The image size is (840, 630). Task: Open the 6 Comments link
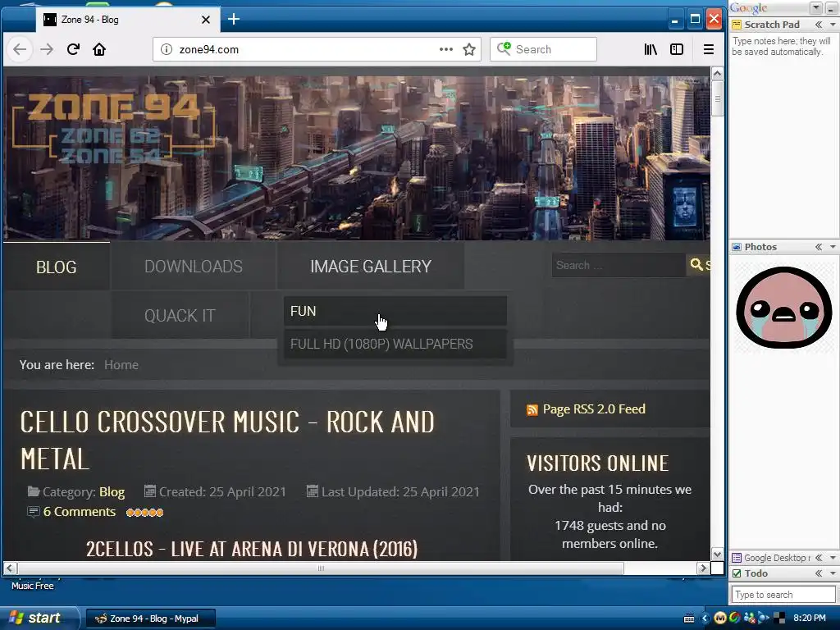tap(80, 512)
